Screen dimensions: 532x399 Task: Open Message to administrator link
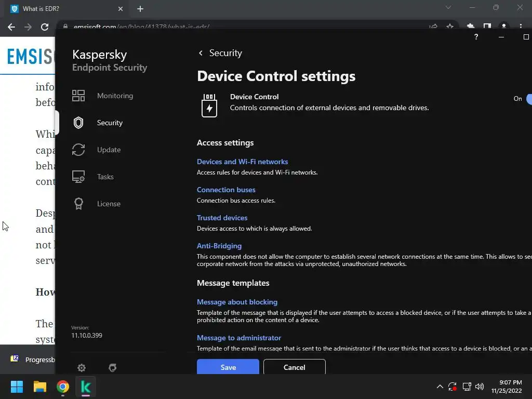point(239,338)
